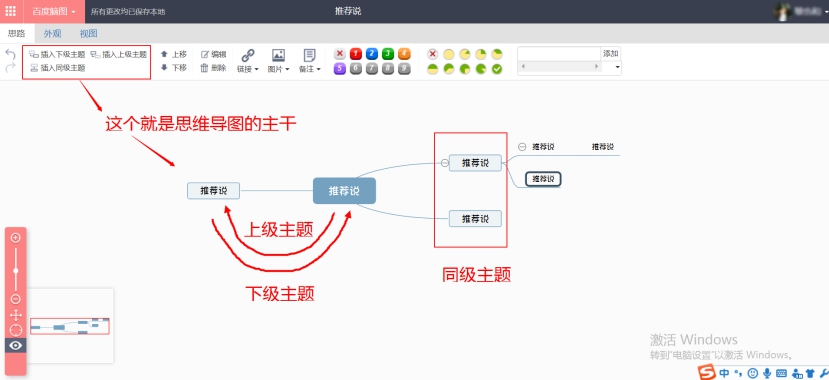This screenshot has height=380, width=829.
Task: Click the note page icon
Action: [x=310, y=55]
